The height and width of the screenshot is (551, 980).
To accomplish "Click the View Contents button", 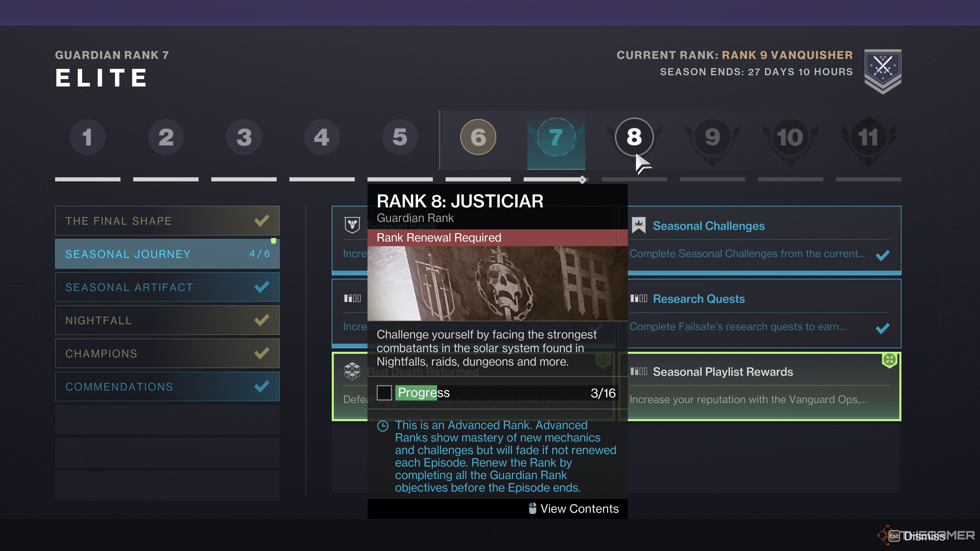I will [x=572, y=508].
